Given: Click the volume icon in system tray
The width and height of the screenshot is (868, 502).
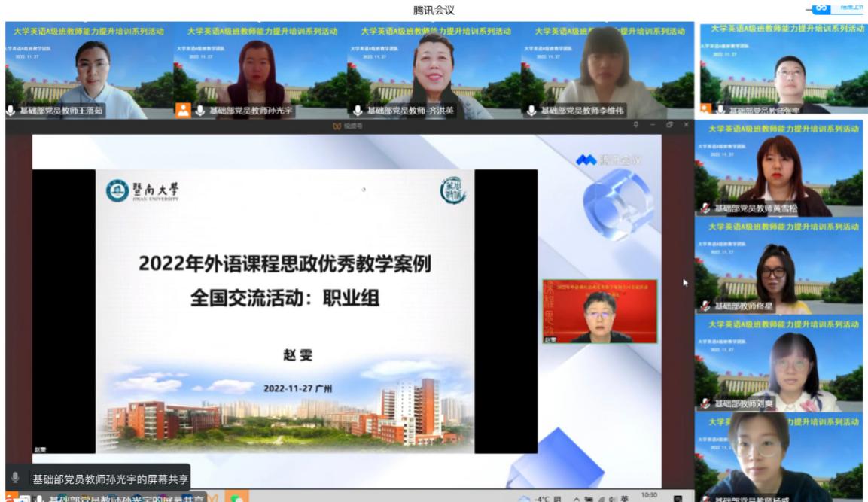Looking at the screenshot, I should (612, 499).
